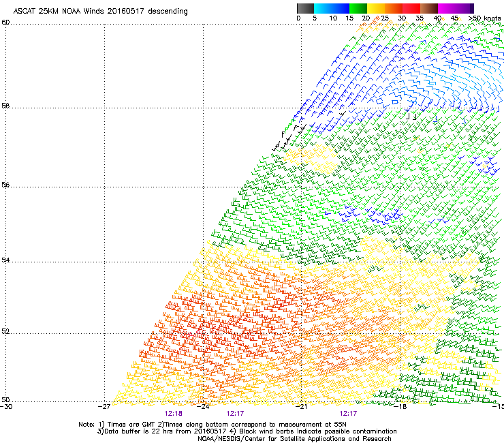
Task: Click the latitude label 60
Action: coord(5,22)
